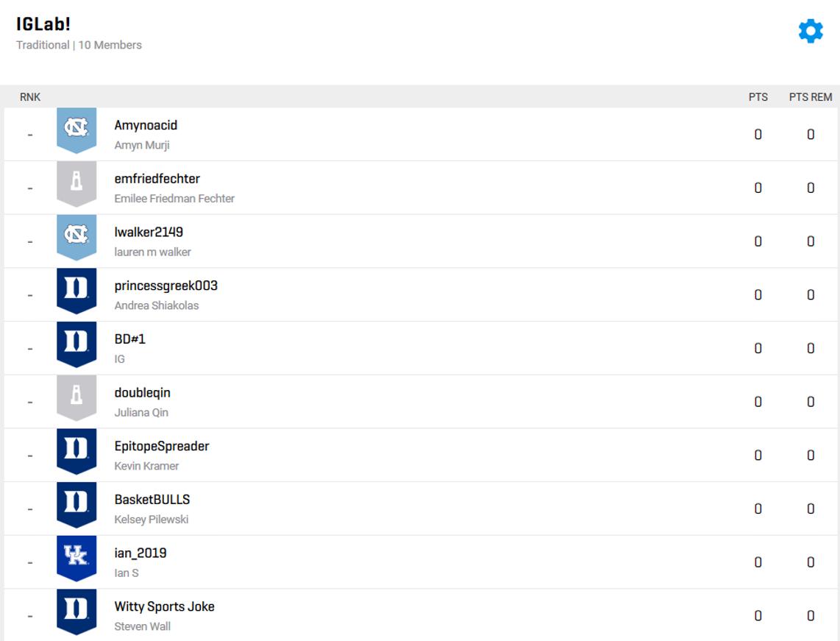Click Duke logo beside BD#1
Screen dimensions: 840x641
[76, 344]
